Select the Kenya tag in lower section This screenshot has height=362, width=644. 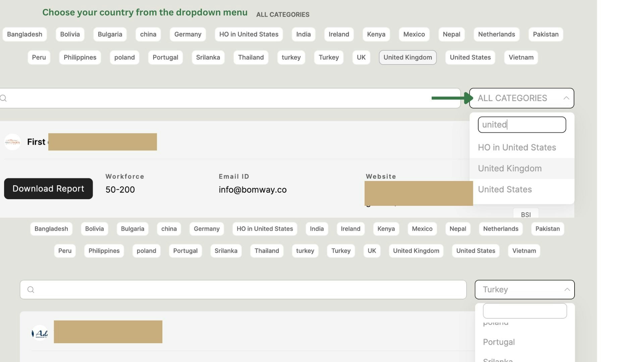pos(386,229)
